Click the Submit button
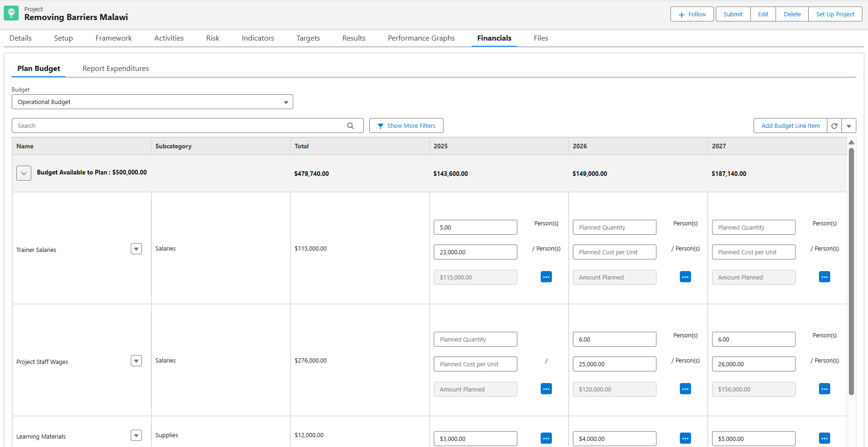 (733, 14)
